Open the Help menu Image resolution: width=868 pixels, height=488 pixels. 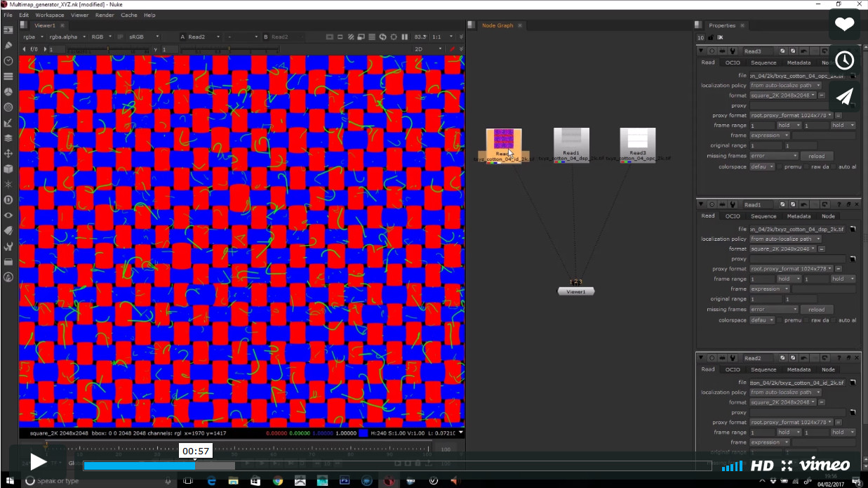tap(149, 15)
